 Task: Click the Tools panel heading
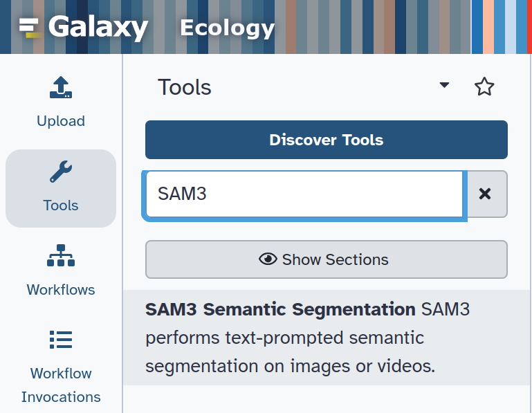184,87
